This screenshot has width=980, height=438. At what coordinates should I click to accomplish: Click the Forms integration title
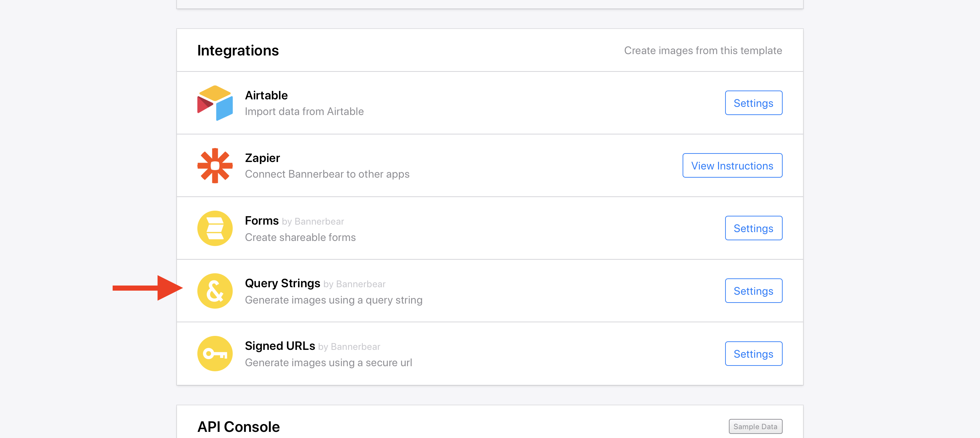click(262, 221)
